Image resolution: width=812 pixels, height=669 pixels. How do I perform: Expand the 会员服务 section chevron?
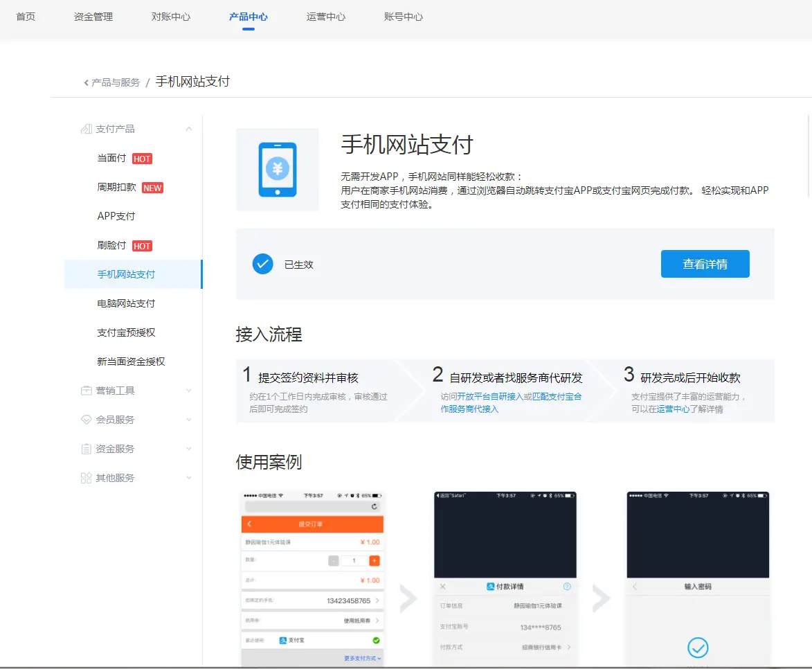189,420
